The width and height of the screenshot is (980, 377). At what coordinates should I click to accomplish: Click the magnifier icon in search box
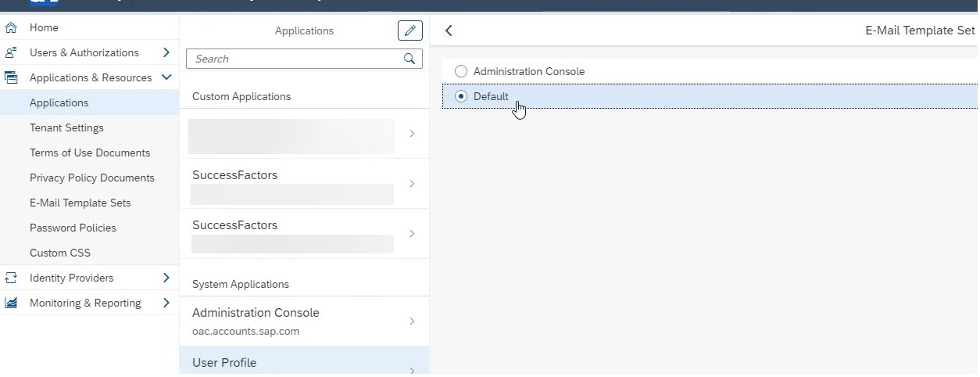(410, 59)
